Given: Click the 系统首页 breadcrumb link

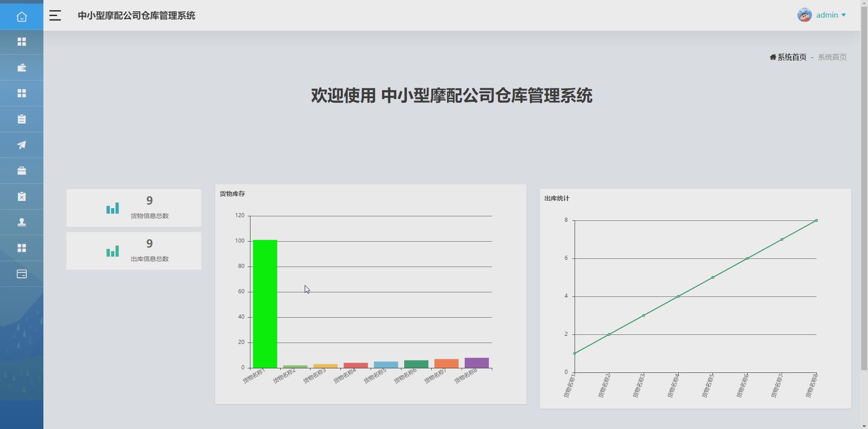Looking at the screenshot, I should click(x=792, y=57).
